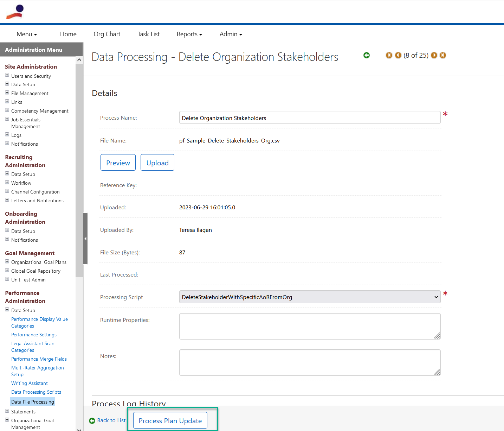Click the Preview button
This screenshot has height=431, width=504.
coord(118,163)
